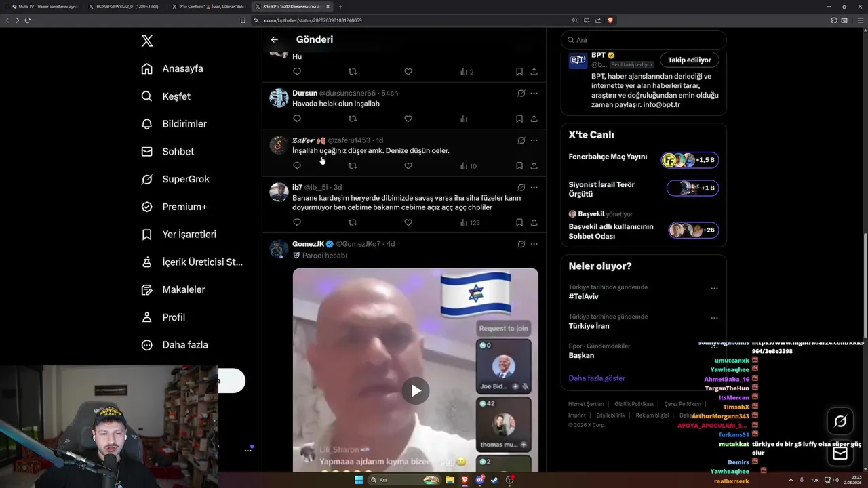Open Grok icon on GomezJK's post
The width and height of the screenshot is (868, 488).
pyautogui.click(x=521, y=244)
